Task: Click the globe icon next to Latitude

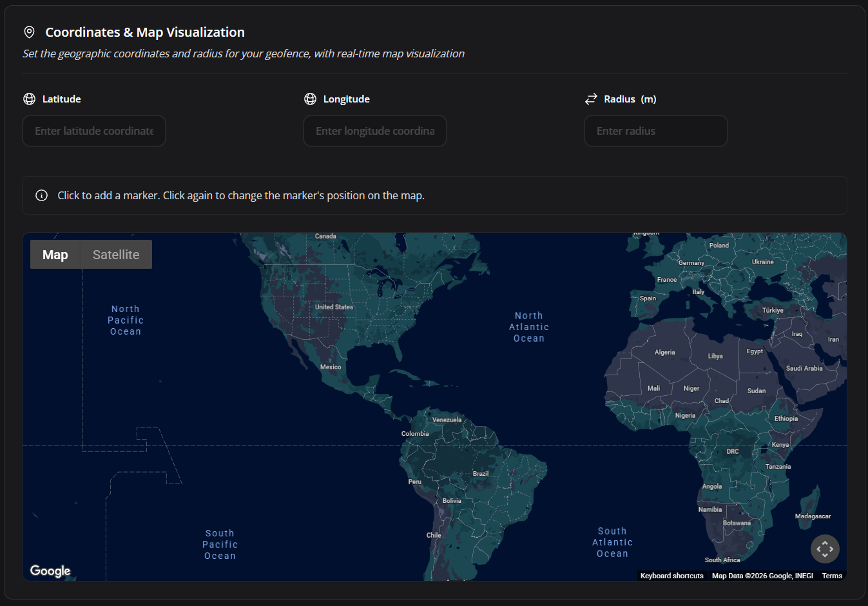Action: [x=29, y=99]
